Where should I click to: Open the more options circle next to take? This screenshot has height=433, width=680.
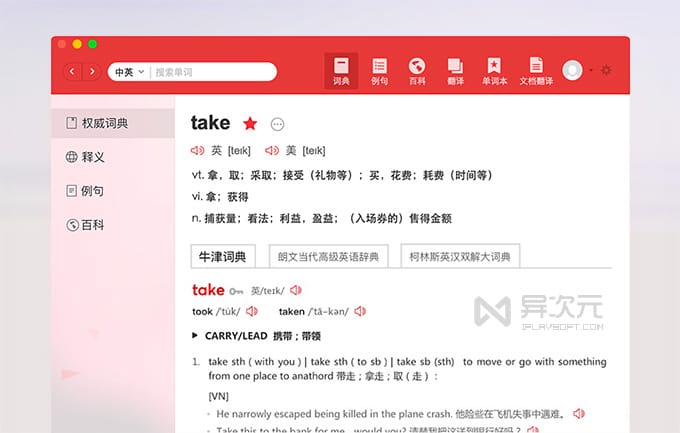tap(278, 125)
